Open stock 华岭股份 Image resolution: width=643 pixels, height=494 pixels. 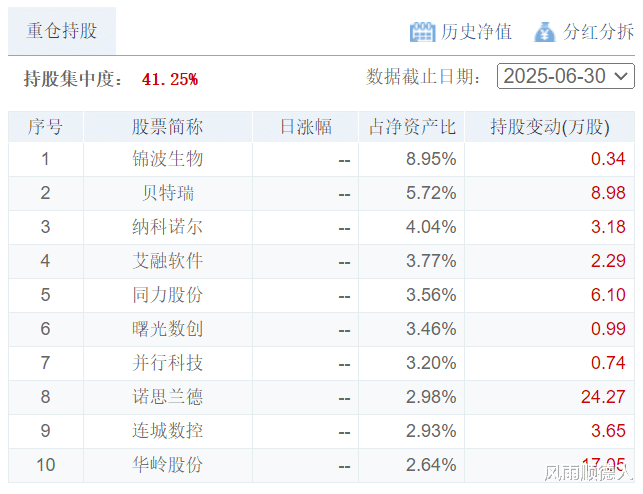(x=168, y=465)
